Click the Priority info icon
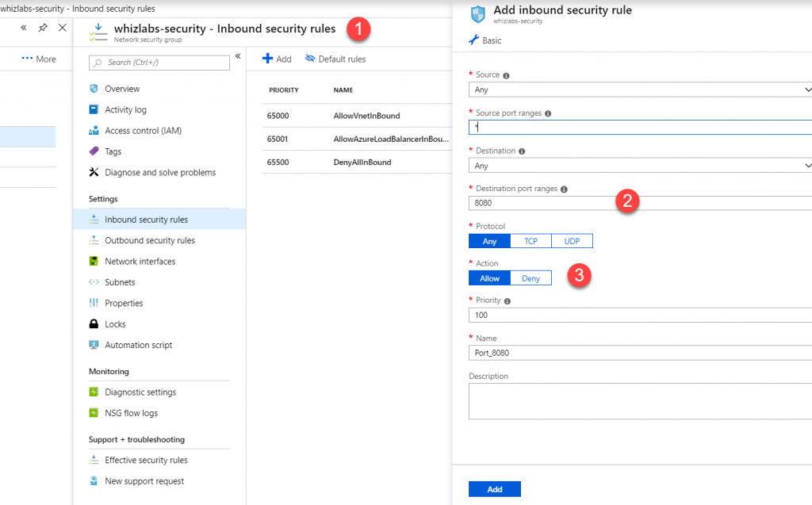The width and height of the screenshot is (812, 505). pos(507,301)
